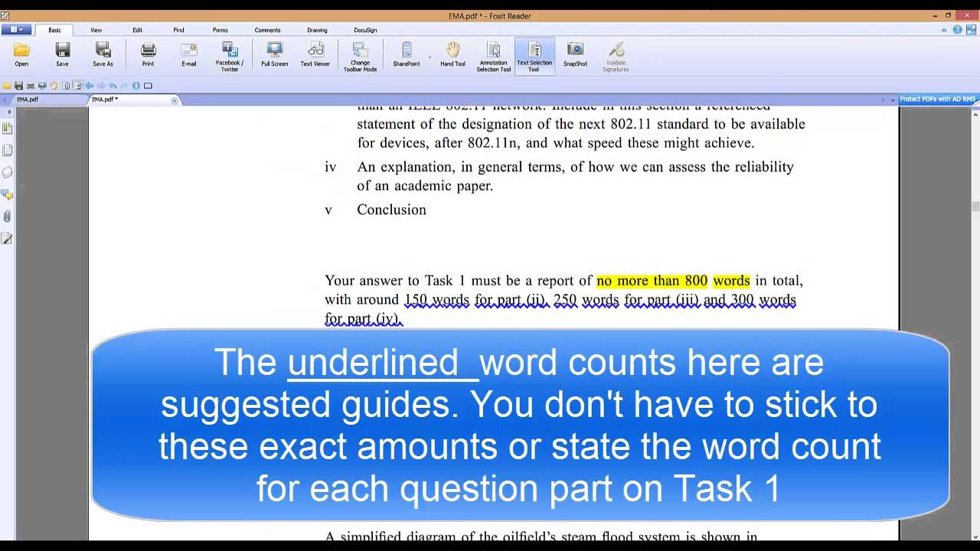Open the attachments paperclip panel
The image size is (980, 551).
click(8, 217)
